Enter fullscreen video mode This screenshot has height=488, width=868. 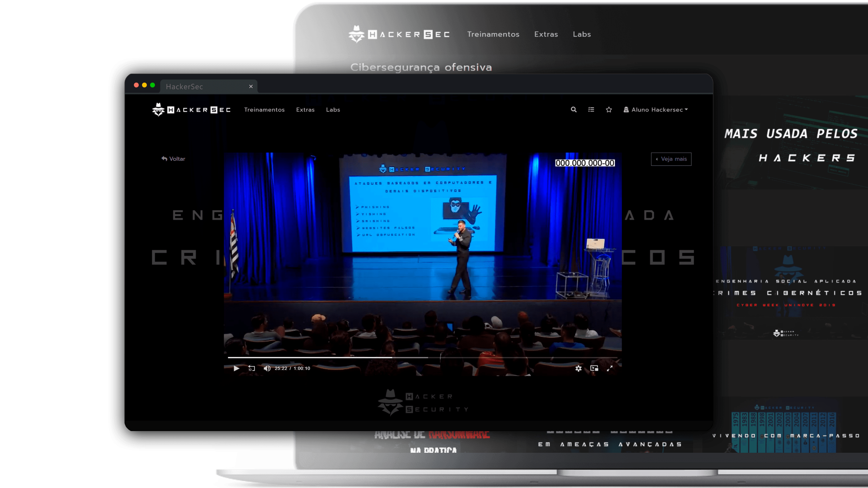coord(609,368)
